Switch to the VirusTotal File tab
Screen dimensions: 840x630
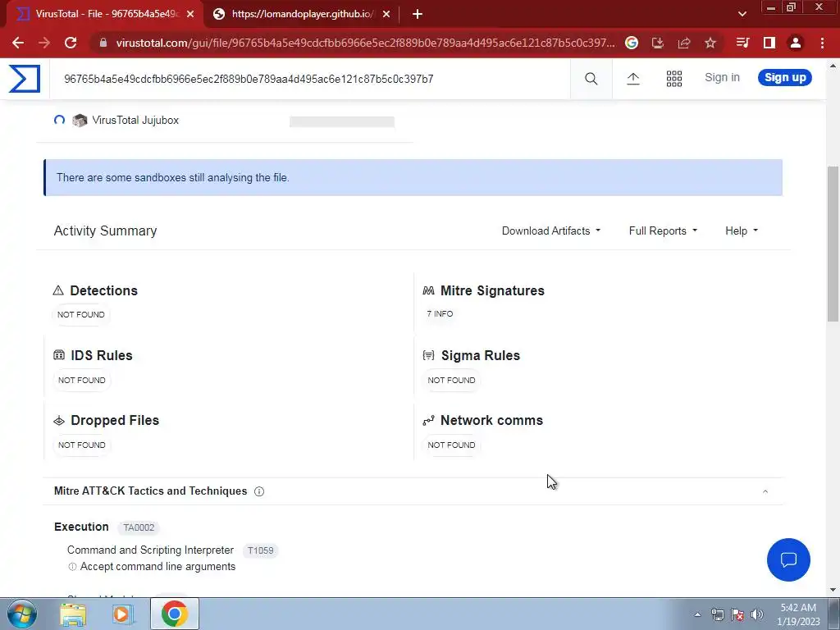click(104, 15)
